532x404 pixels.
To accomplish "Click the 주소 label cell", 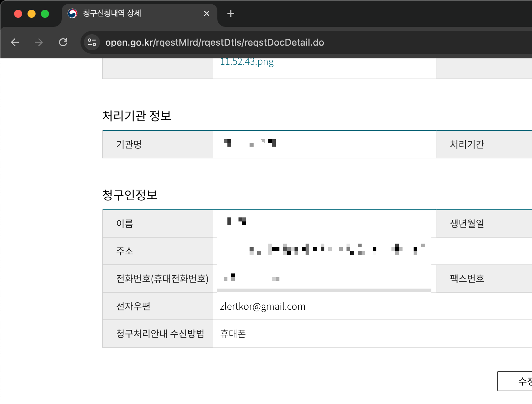I will 158,251.
